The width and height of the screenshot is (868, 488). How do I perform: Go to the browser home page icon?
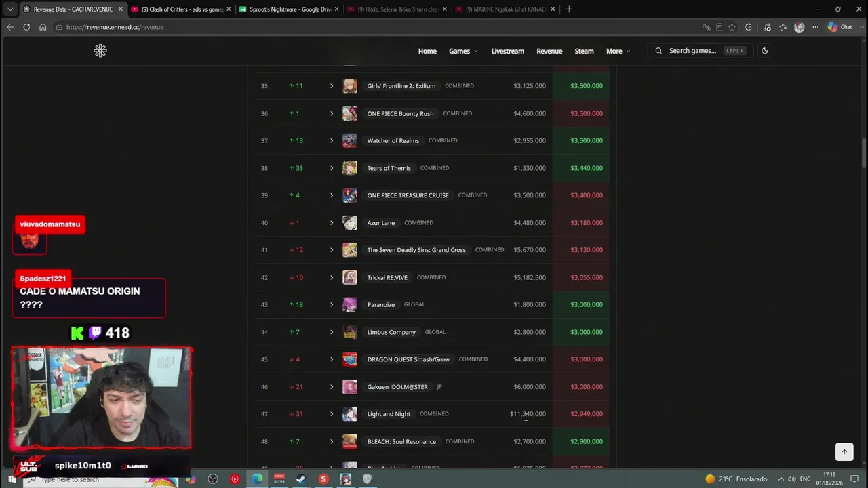43,27
